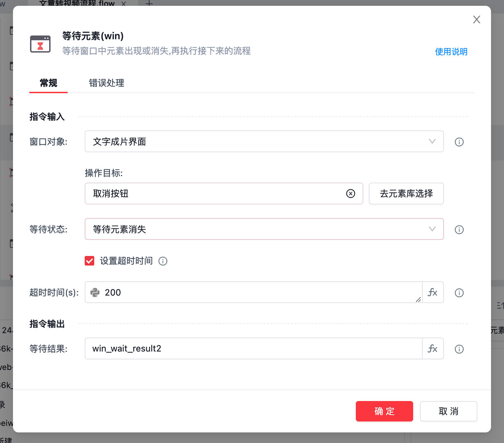Open the 使用说明 link
Screen dimensions: 504x443
(451, 52)
